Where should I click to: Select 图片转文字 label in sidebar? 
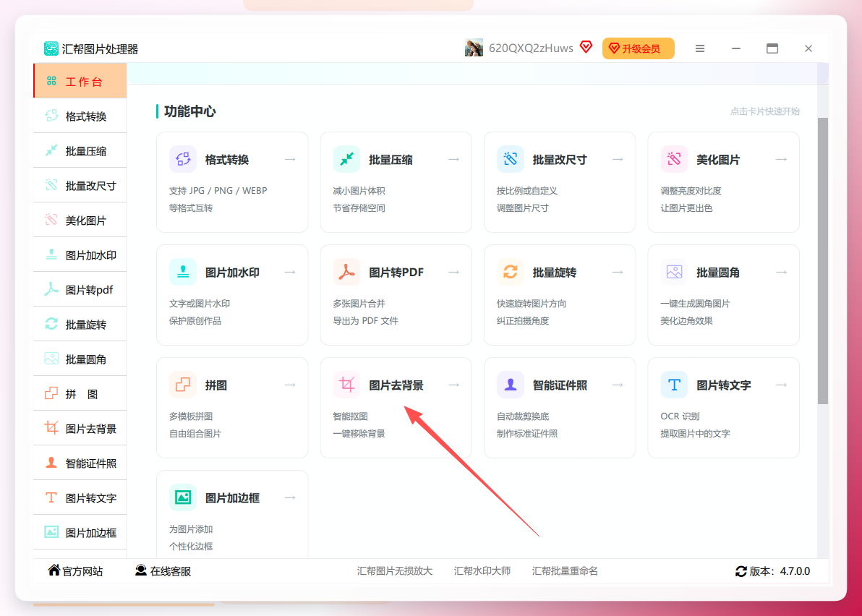pyautogui.click(x=90, y=498)
